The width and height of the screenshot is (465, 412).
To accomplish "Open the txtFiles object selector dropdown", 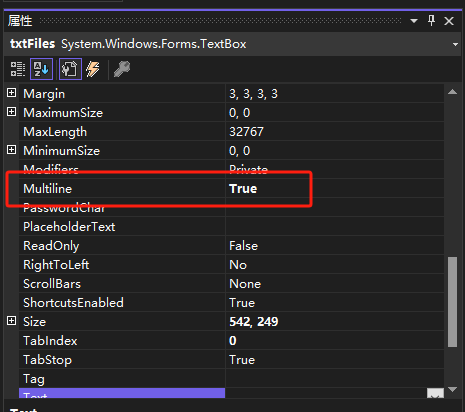I will [x=455, y=44].
